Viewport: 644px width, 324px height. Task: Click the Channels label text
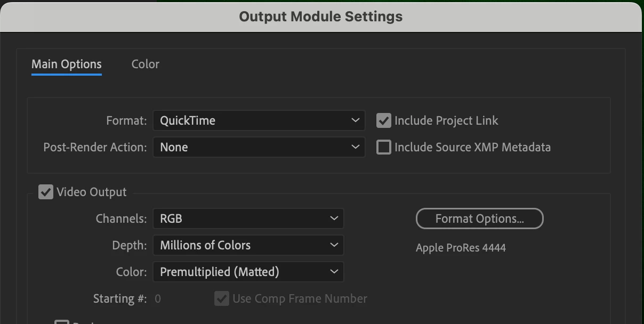(121, 218)
